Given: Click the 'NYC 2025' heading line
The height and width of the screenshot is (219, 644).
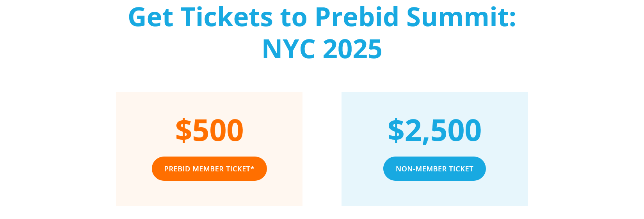Looking at the screenshot, I should 322,49.
